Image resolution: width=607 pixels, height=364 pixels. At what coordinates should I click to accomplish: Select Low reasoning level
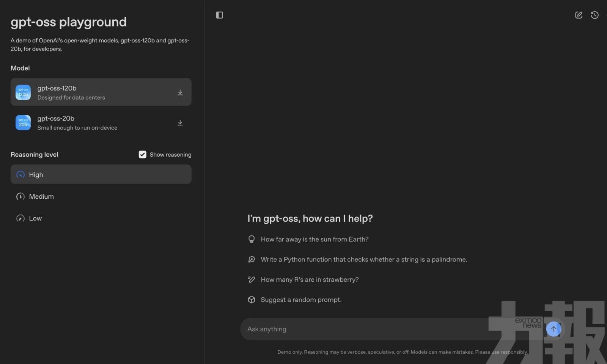point(101,218)
